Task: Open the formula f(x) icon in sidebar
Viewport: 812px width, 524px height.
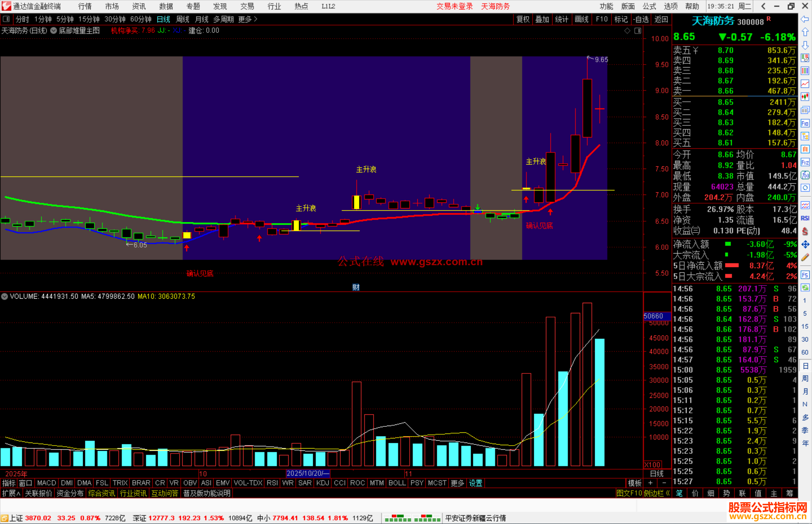Action: click(805, 175)
